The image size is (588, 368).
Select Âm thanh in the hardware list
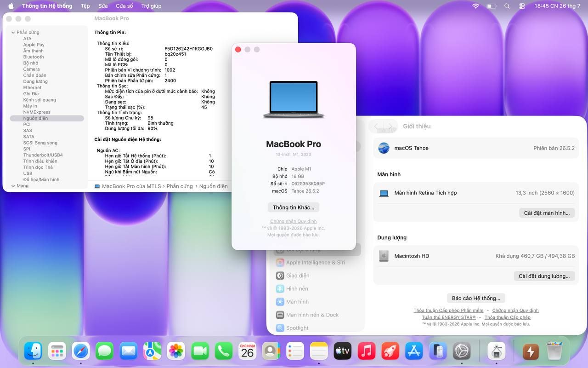34,51
